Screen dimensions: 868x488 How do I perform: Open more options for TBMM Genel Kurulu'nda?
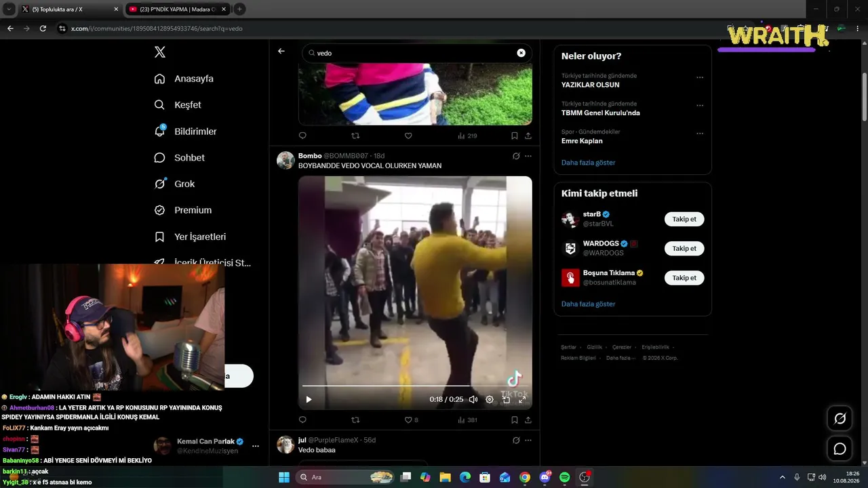(700, 105)
